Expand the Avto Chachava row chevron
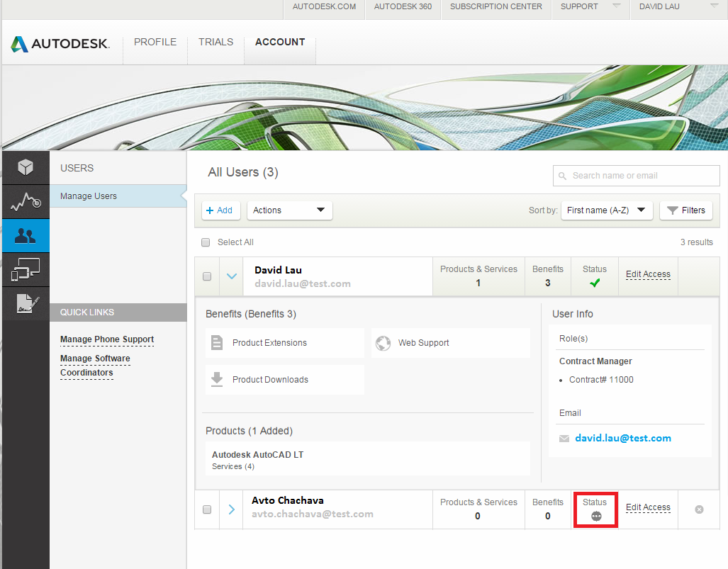728x569 pixels. click(232, 509)
